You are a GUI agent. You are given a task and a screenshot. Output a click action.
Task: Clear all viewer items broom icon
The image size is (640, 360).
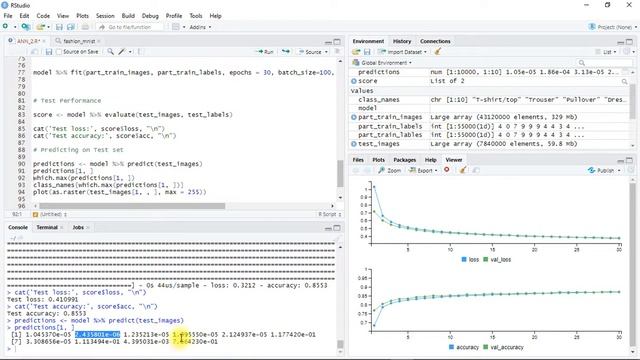[x=462, y=170]
